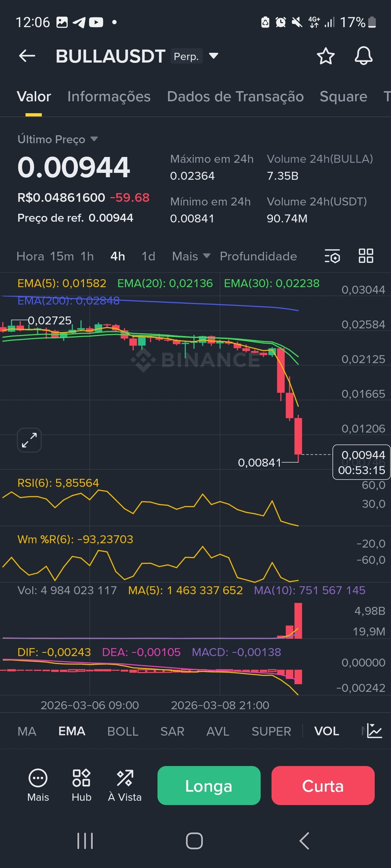Select the 1h timeframe

coord(87,256)
